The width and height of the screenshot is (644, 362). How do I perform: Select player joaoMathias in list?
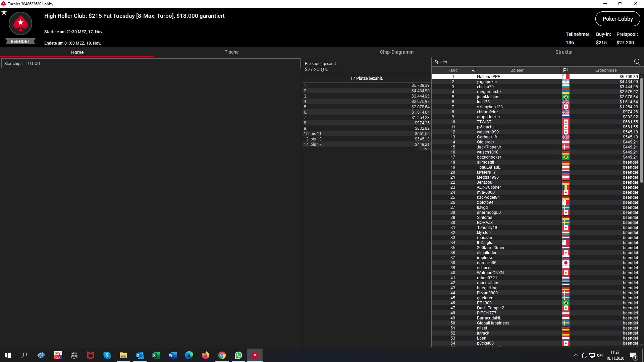[x=535, y=97]
